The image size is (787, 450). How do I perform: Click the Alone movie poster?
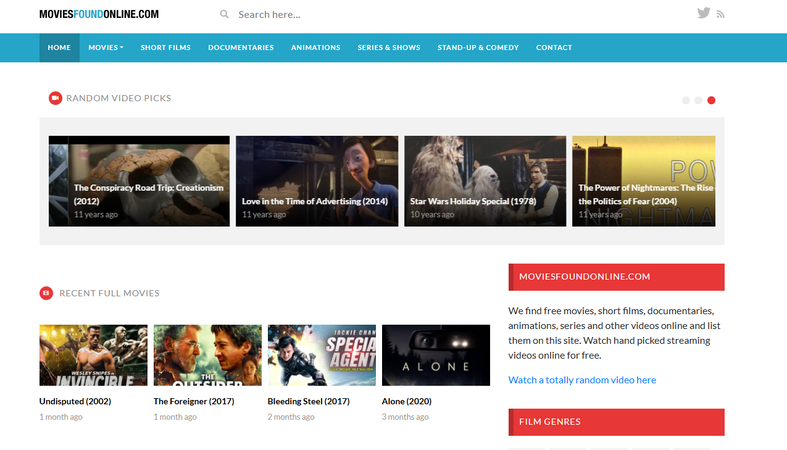(x=436, y=355)
